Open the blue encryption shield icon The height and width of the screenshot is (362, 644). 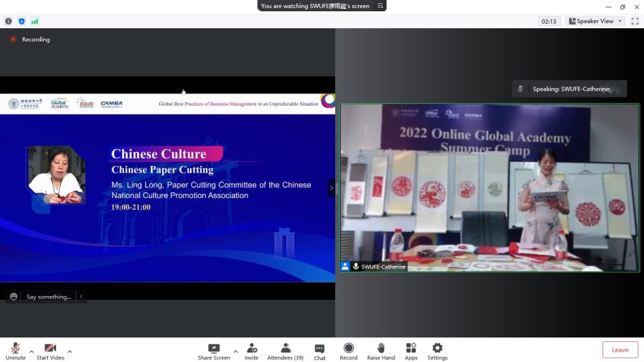pyautogui.click(x=21, y=21)
